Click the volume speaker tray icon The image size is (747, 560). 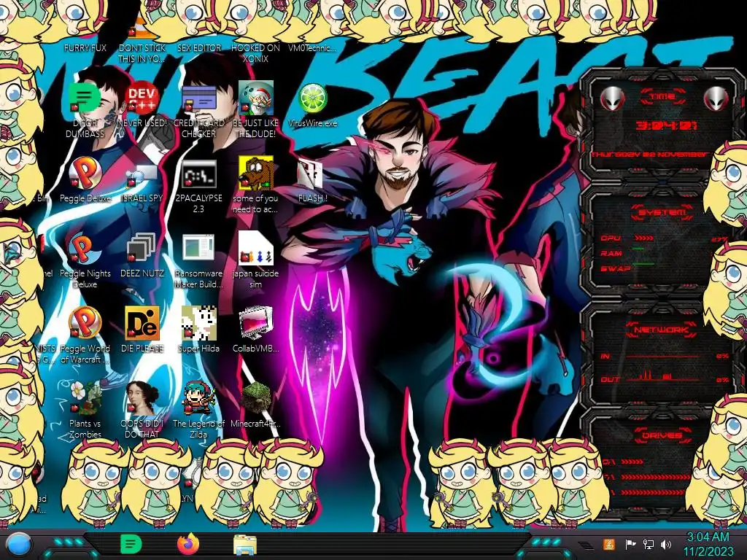click(x=666, y=544)
